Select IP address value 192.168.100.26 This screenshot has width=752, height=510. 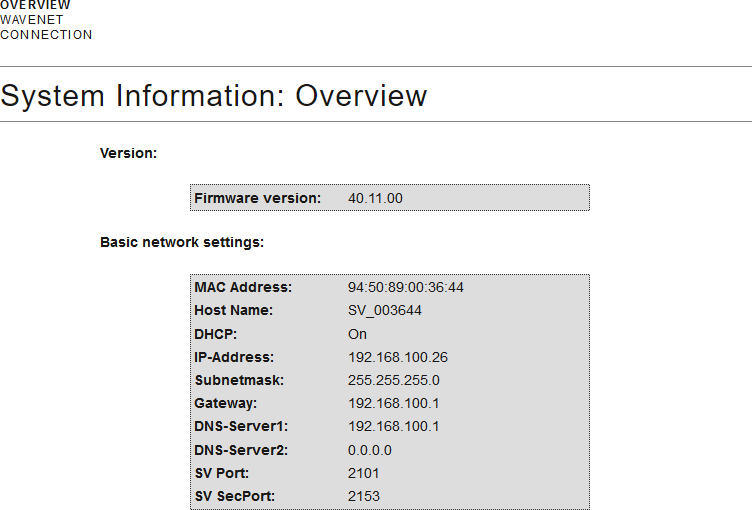[x=397, y=357]
